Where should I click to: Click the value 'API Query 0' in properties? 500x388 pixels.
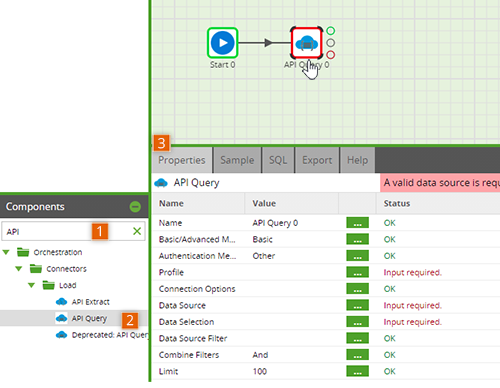point(275,223)
